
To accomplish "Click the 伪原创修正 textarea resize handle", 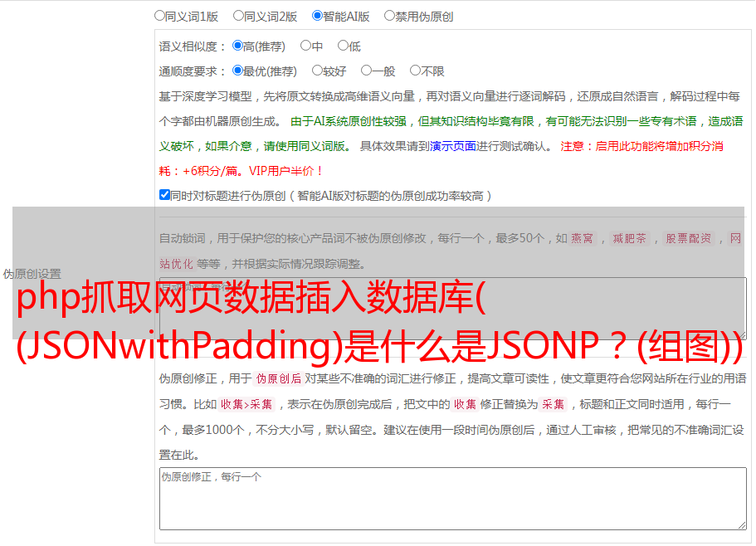I will tap(742, 525).
